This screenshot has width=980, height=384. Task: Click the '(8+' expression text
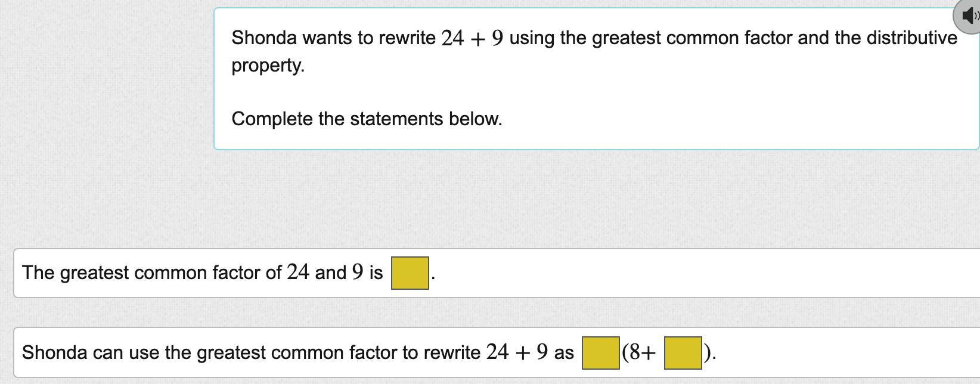tap(639, 353)
